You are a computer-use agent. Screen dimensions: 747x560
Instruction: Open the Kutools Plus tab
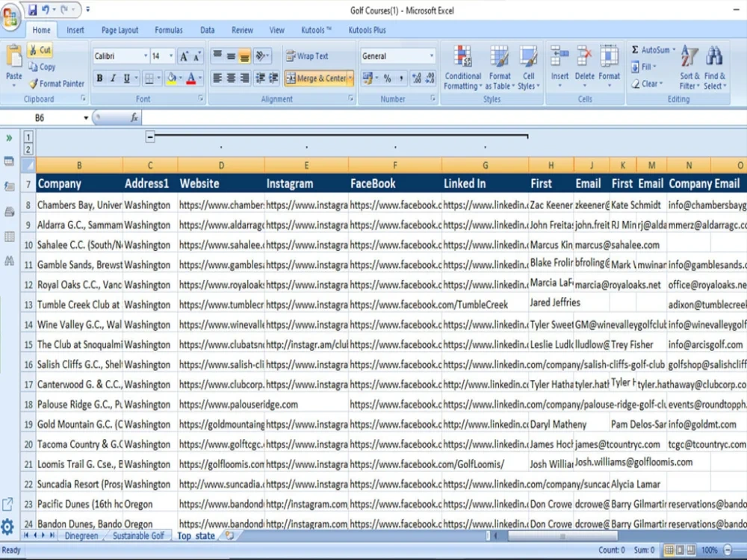[367, 30]
